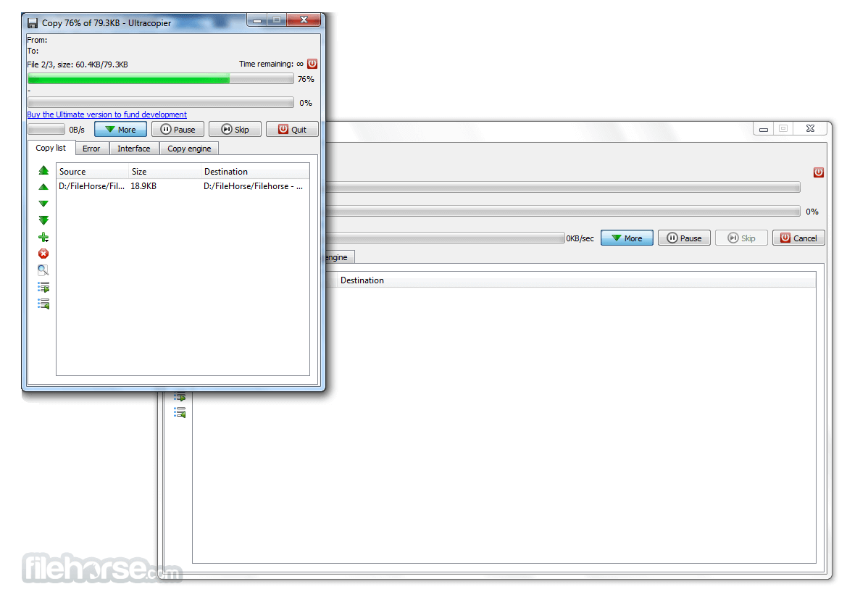The width and height of the screenshot is (868, 605).
Task: Click the D:/FileHorse/Filehorse - ... destination cell
Action: coord(253,186)
